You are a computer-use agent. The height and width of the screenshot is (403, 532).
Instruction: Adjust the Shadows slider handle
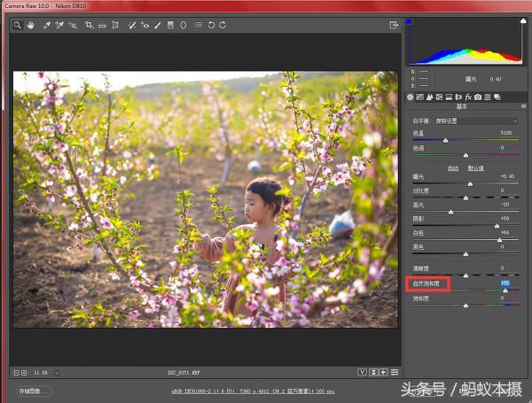497,226
